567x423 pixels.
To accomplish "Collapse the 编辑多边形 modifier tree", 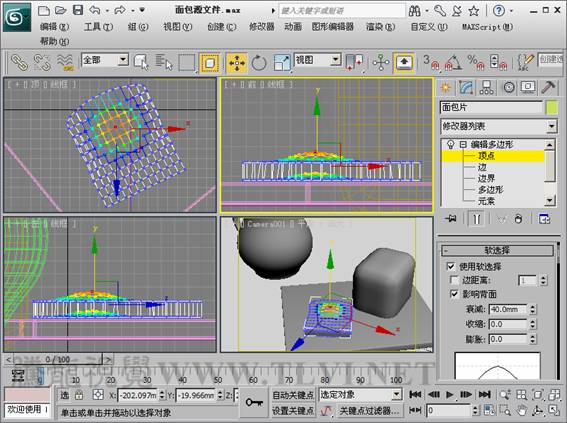I will 463,145.
